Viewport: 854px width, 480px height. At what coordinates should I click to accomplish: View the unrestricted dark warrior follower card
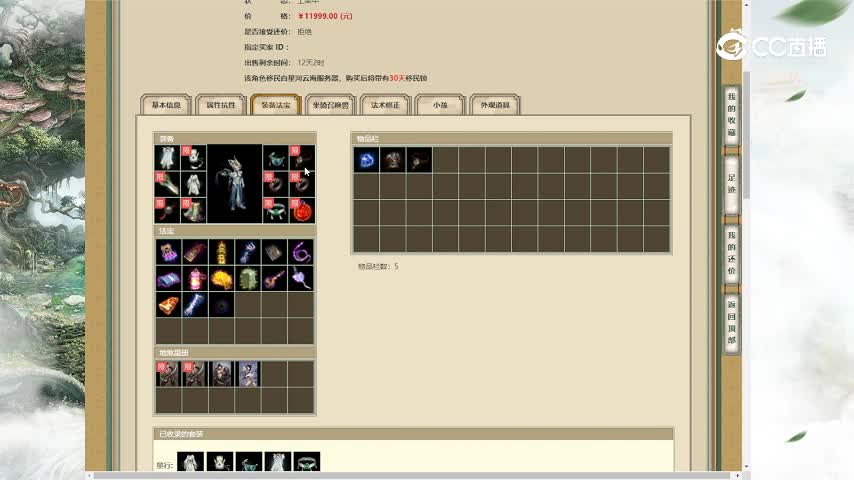click(221, 374)
